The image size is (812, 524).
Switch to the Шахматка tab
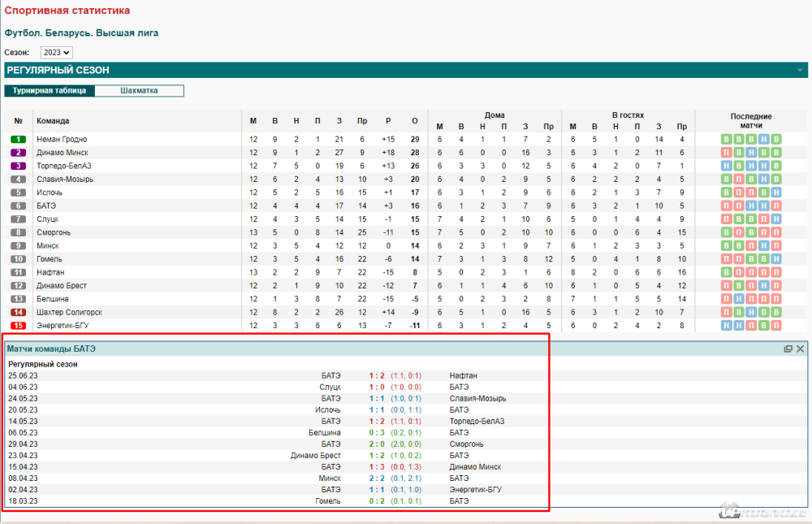tap(139, 91)
